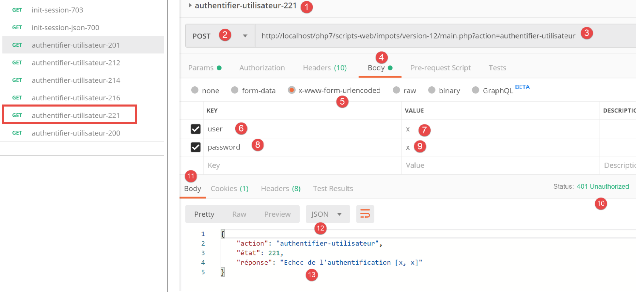Open the Pre-request Script tab
644x292 pixels.
tap(440, 68)
